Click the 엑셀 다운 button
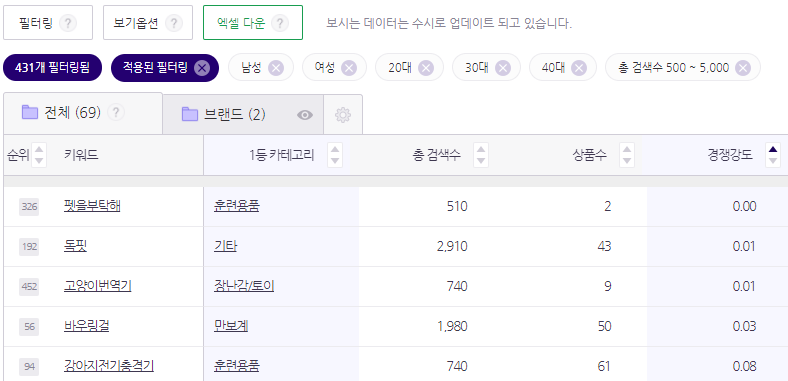The width and height of the screenshot is (788, 381). pos(253,23)
